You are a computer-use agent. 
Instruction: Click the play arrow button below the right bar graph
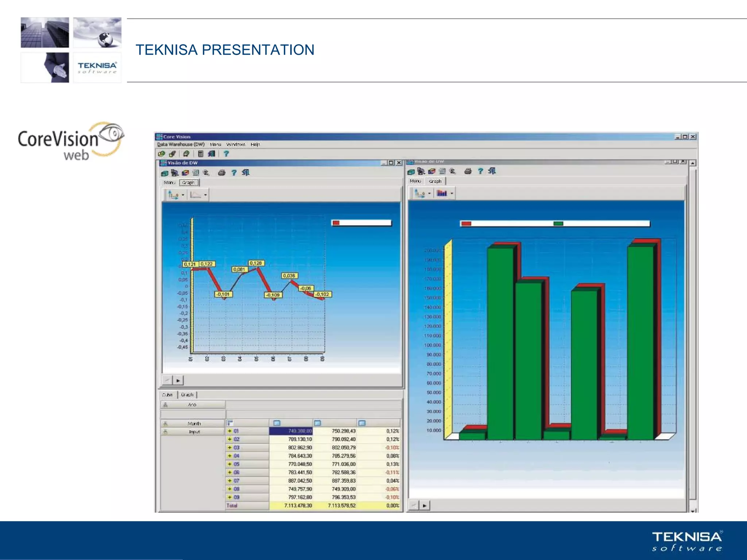425,505
